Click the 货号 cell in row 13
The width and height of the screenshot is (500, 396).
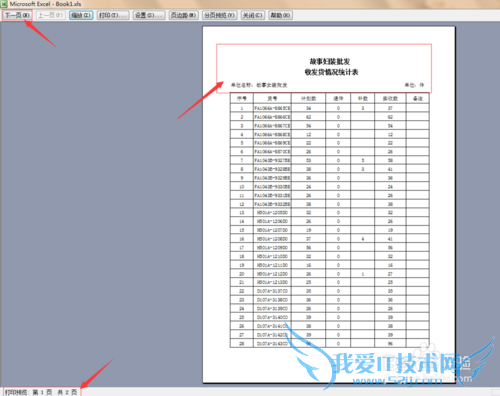coord(272,213)
